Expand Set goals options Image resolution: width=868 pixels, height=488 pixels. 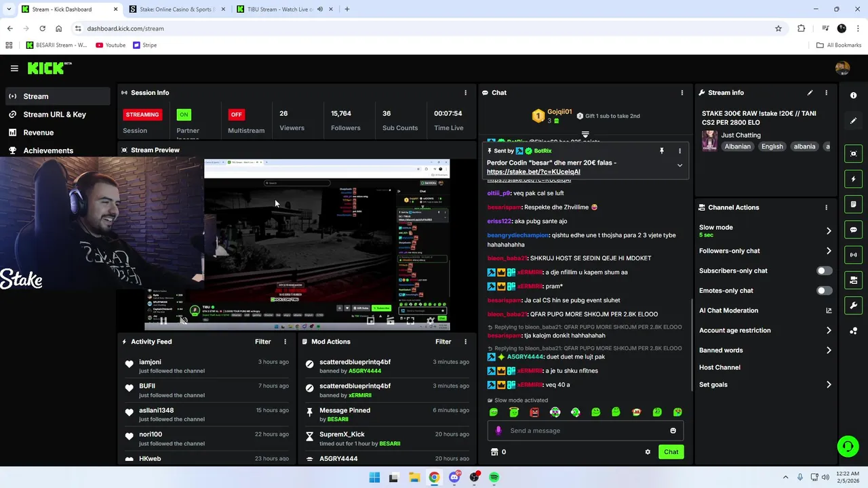tap(829, 385)
